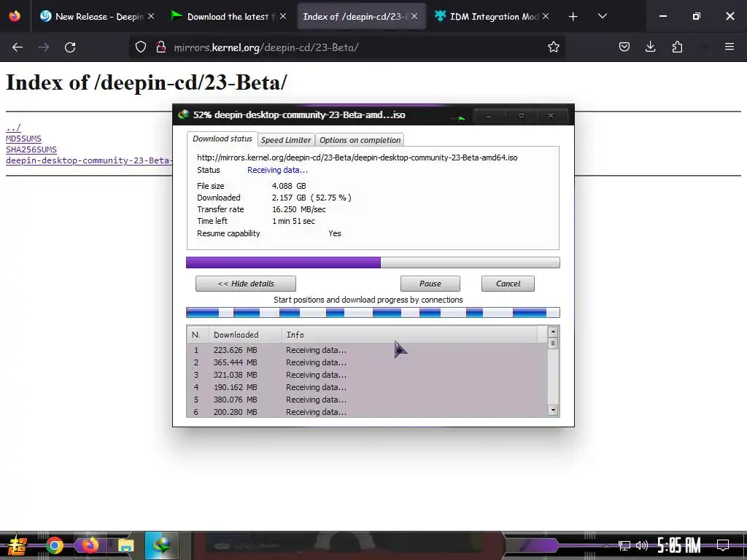Viewport: 747px width, 560px height.
Task: Cancel the download
Action: point(508,284)
